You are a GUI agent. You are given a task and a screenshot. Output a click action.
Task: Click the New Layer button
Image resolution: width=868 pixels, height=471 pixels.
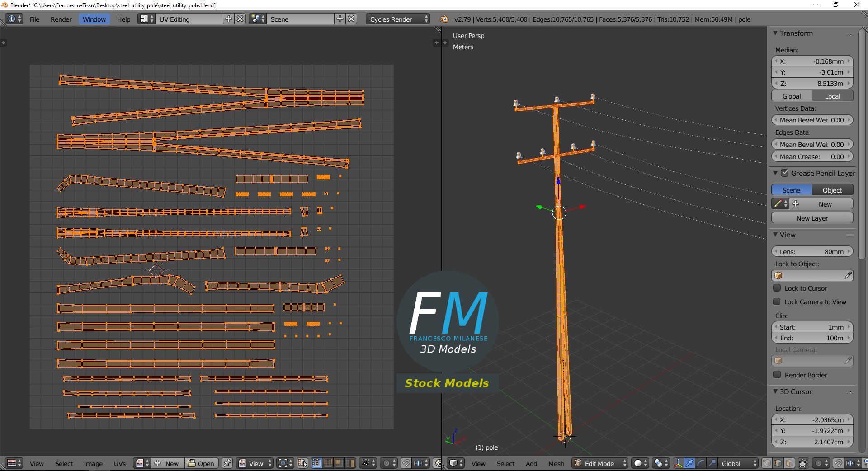click(x=812, y=218)
